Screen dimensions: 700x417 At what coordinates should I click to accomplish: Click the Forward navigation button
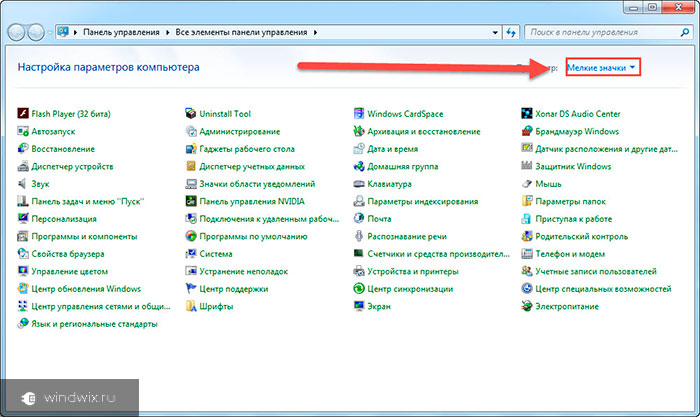(x=36, y=32)
